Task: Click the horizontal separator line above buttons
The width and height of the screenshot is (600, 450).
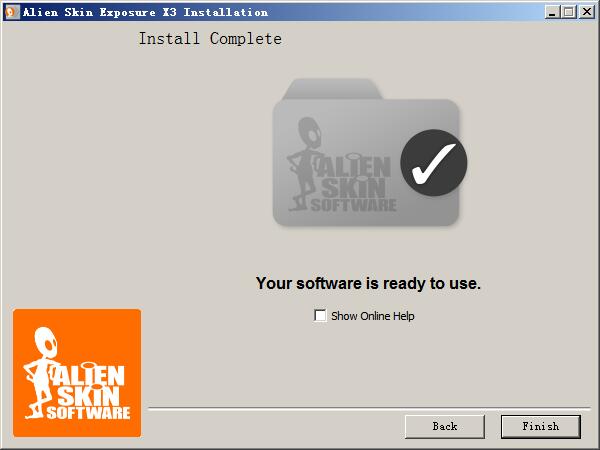Action: [x=369, y=408]
